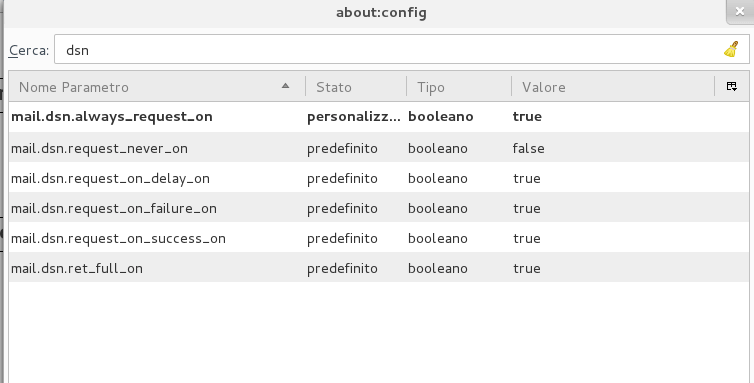Click the false value of request_never_on
The width and height of the screenshot is (754, 383).
tap(528, 148)
